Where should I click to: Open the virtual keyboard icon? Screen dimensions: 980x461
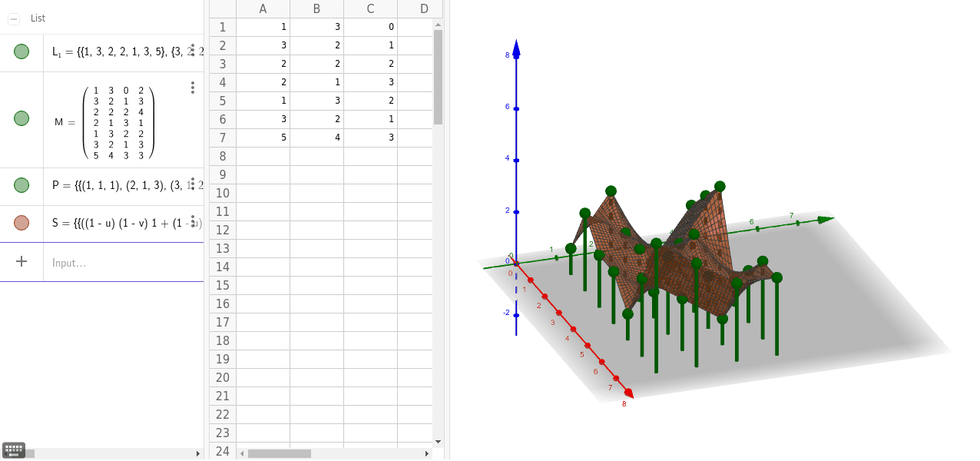(x=14, y=450)
